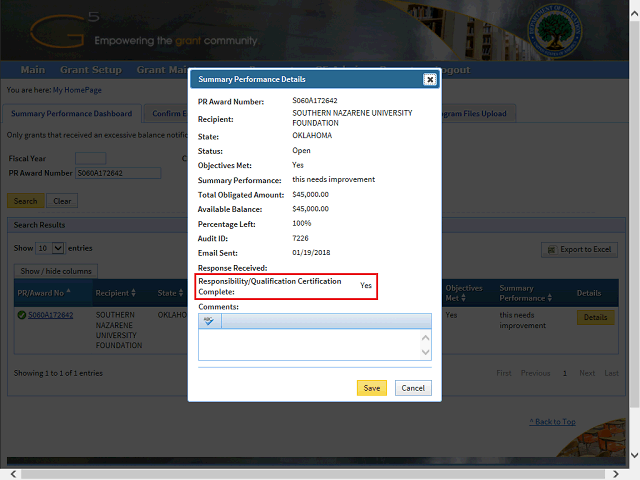Screen dimensions: 640x480
Task: Close the Summary Performance Details dialog
Action: [429, 80]
